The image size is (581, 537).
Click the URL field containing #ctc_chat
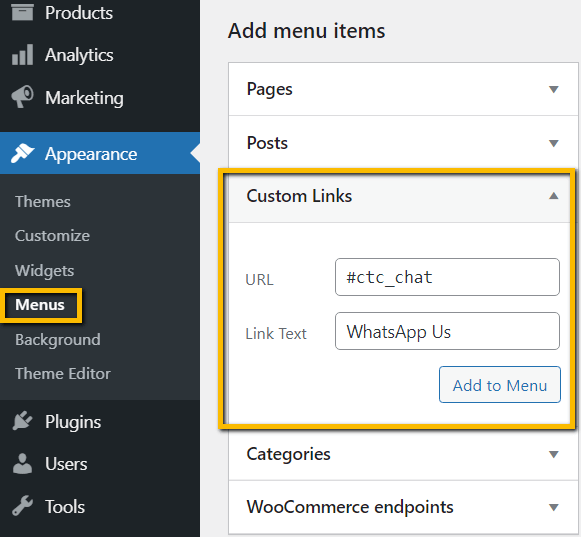pyautogui.click(x=447, y=277)
